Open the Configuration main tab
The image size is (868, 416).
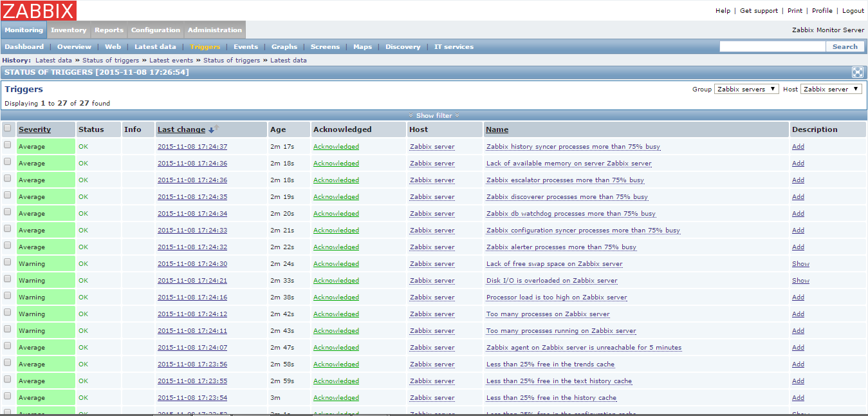click(156, 30)
